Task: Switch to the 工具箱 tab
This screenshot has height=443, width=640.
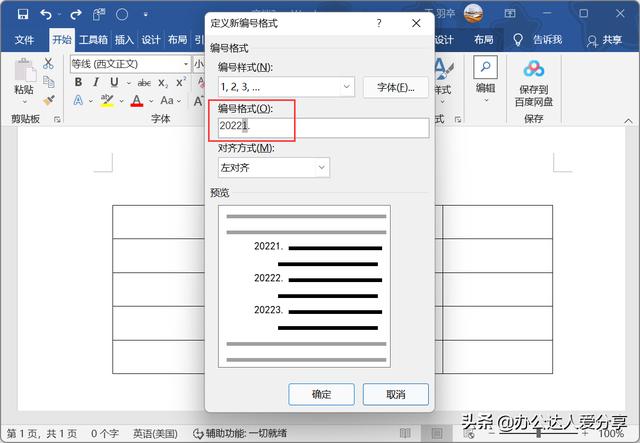Action: (x=93, y=40)
